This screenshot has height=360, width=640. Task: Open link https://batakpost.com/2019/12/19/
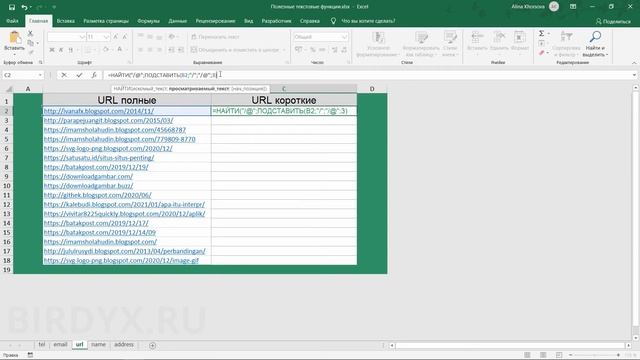point(96,167)
